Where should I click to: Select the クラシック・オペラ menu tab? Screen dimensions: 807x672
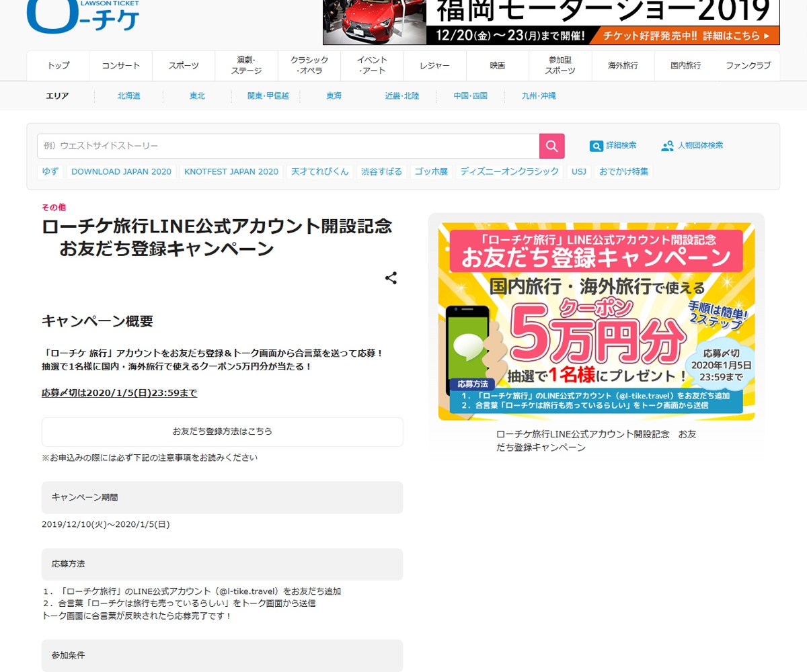309,66
